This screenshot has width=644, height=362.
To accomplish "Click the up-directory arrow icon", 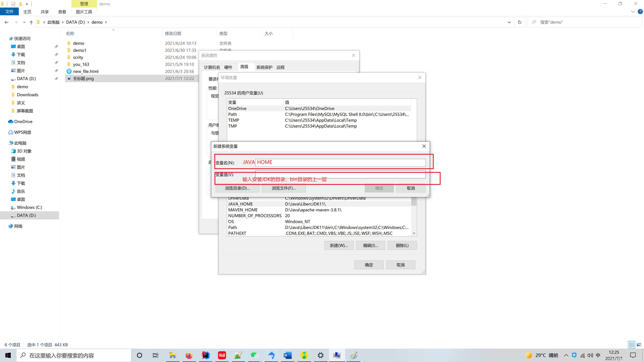I will point(31,22).
